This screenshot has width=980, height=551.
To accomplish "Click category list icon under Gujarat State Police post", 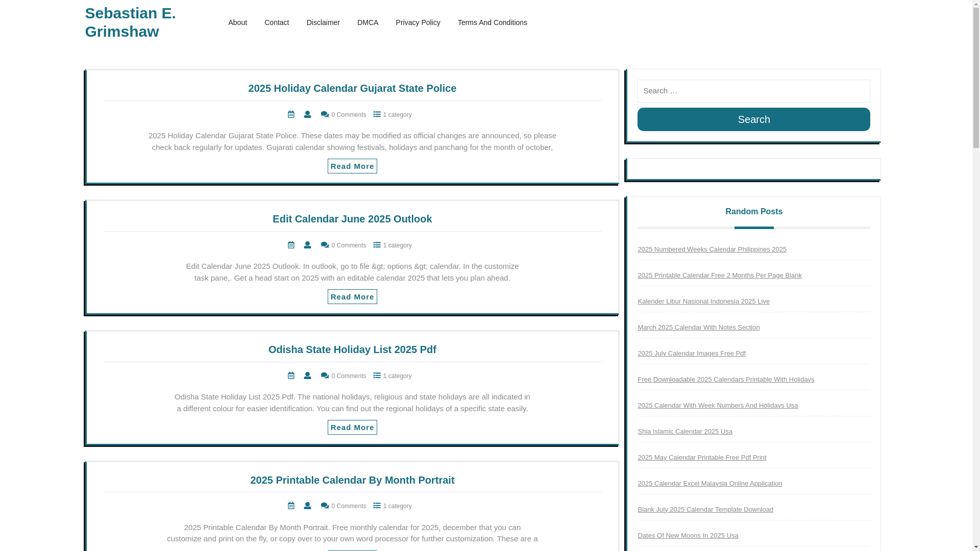I will coord(377,114).
